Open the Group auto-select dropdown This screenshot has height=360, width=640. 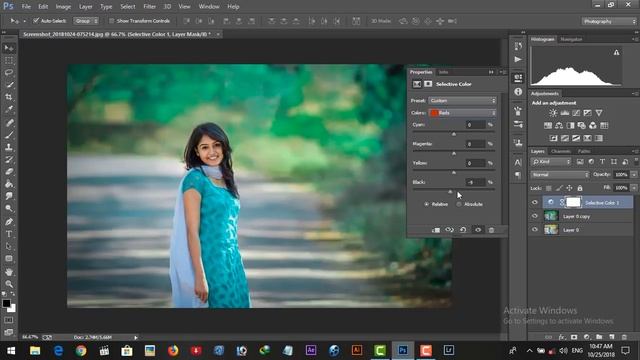86,20
